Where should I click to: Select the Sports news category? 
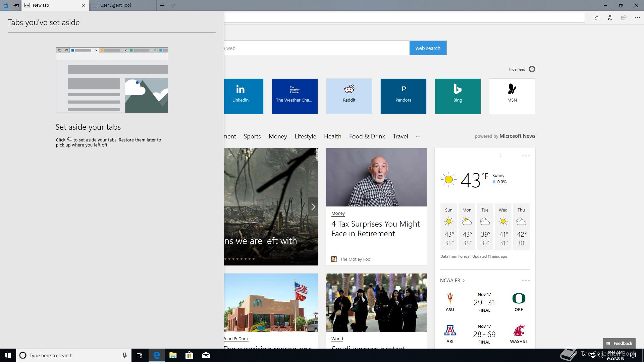point(252,136)
